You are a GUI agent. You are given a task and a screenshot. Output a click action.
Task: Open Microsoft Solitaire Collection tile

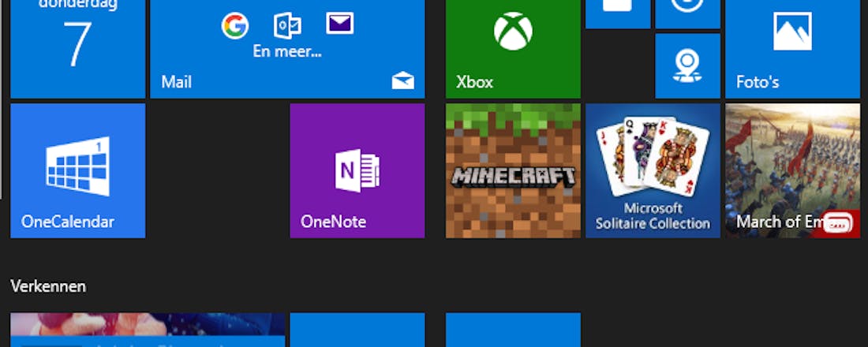point(653,170)
